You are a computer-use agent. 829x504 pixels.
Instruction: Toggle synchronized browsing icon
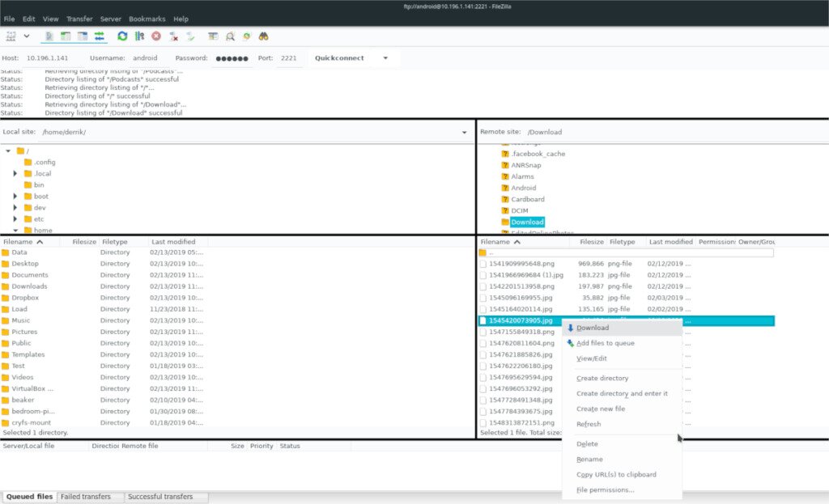tap(247, 36)
